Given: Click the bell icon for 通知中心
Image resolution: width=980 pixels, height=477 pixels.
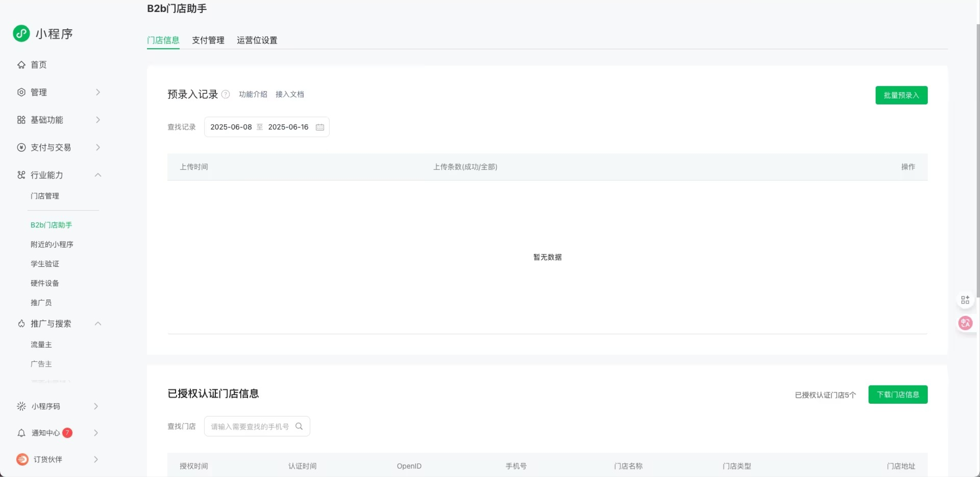Looking at the screenshot, I should (21, 433).
